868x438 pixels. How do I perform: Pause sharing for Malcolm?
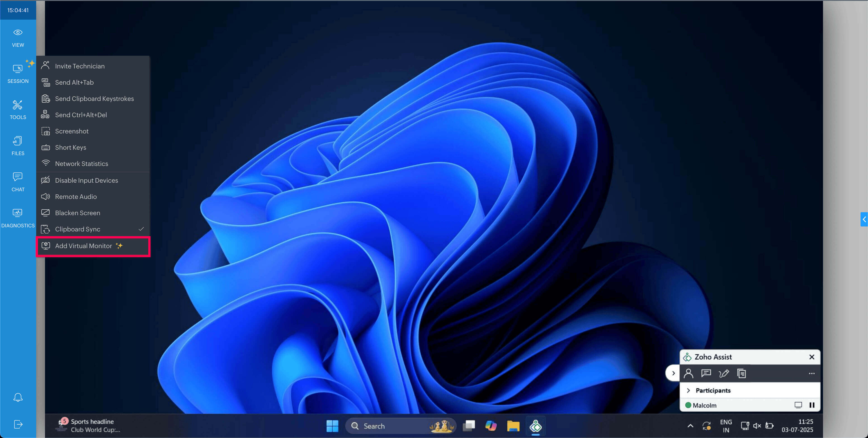click(812, 405)
